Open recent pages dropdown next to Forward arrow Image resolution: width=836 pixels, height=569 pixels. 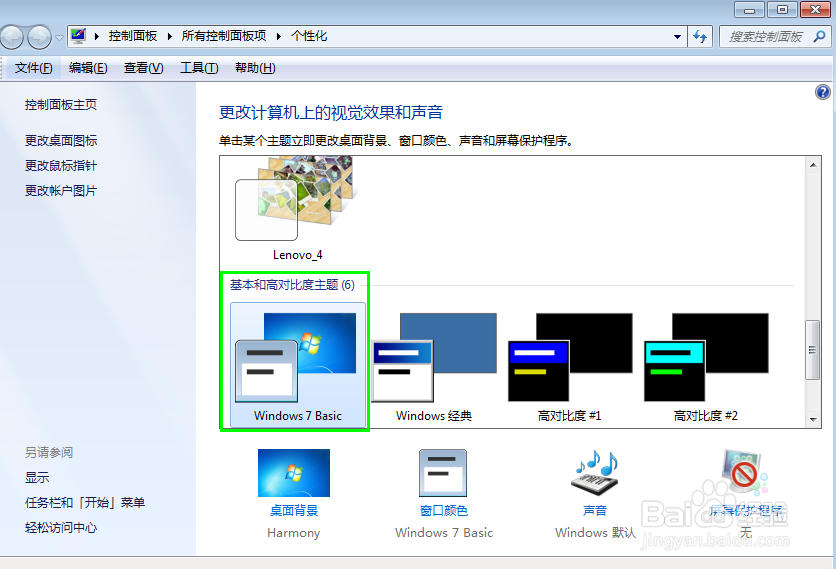point(59,38)
